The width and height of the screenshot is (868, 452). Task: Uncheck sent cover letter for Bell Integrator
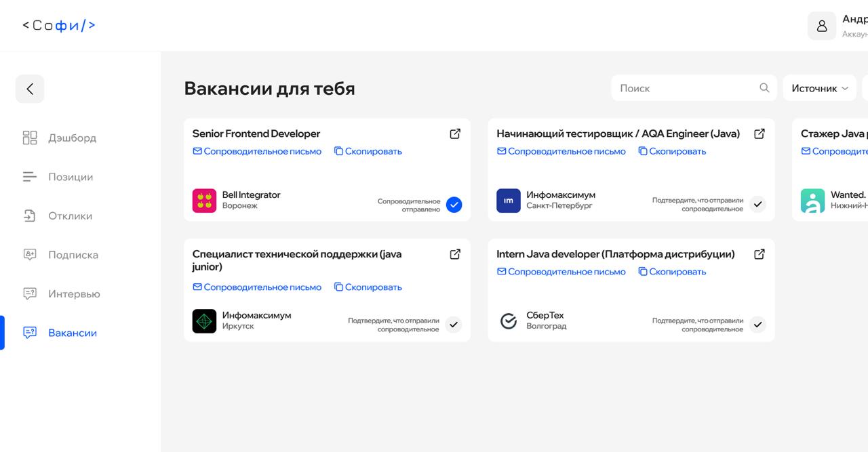coord(454,204)
